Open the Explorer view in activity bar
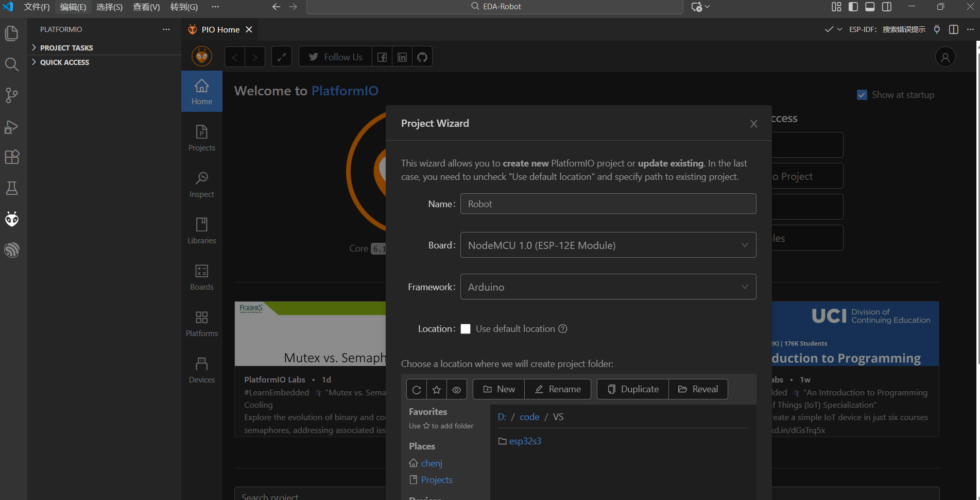 pyautogui.click(x=11, y=34)
